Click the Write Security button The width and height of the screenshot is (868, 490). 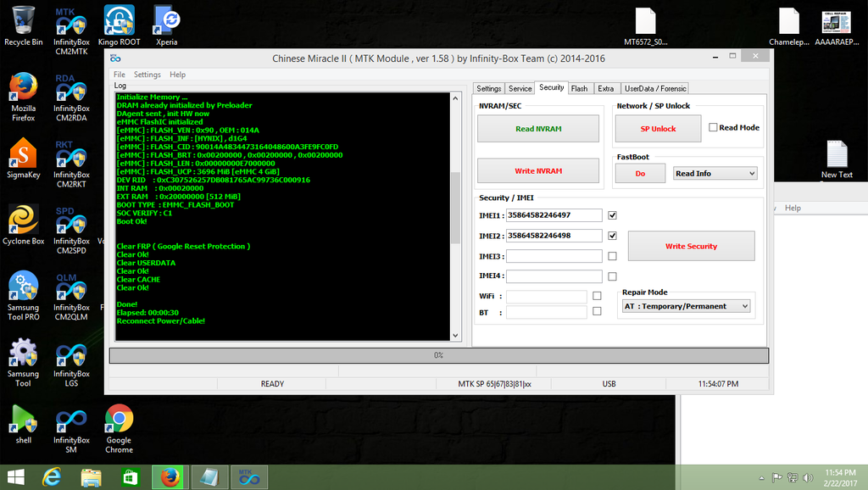coord(691,246)
